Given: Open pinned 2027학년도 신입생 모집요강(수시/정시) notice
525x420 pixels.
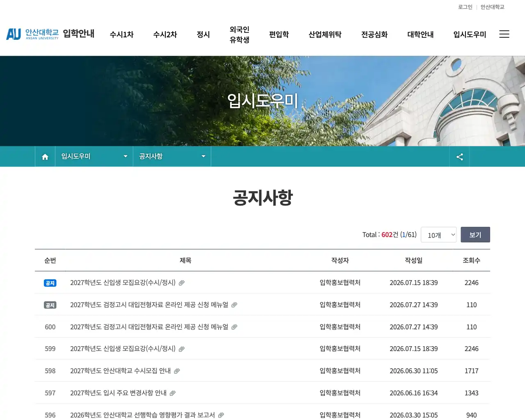Looking at the screenshot, I should pos(123,283).
